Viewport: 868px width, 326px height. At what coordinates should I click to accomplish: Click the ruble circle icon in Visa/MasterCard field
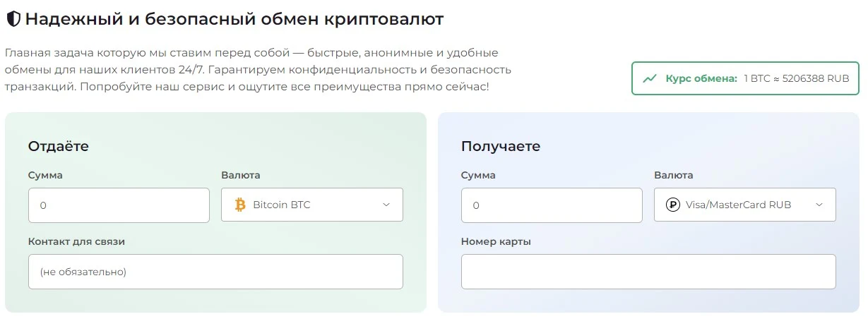pos(673,205)
